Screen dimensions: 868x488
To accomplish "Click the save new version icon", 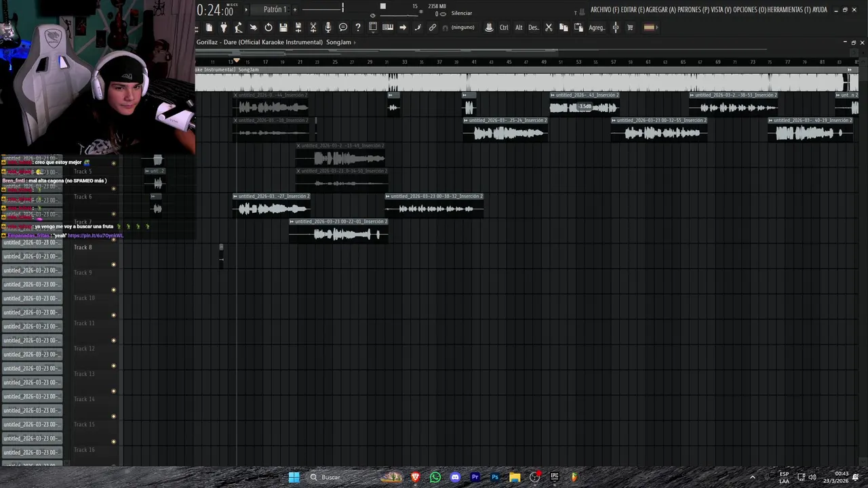I will [298, 27].
